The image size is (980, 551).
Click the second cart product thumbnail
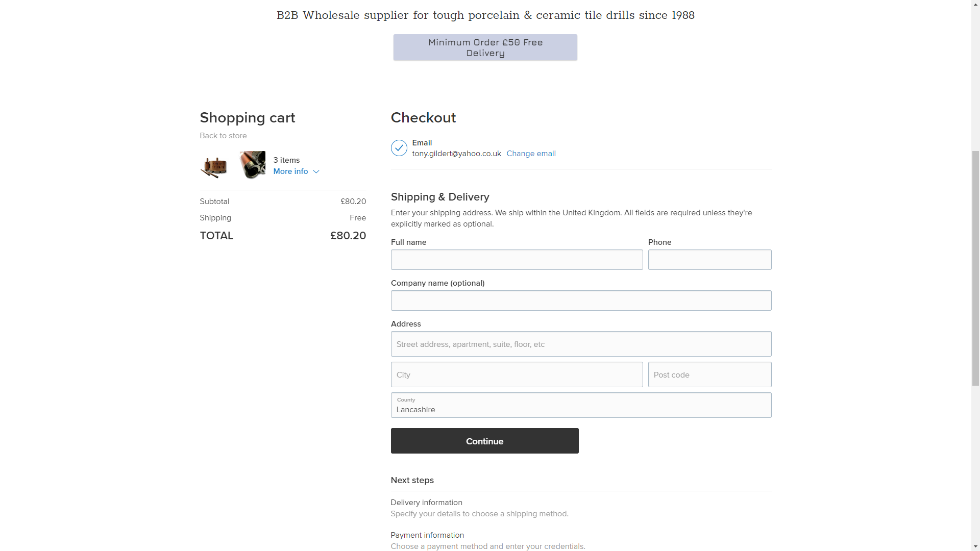coord(253,165)
